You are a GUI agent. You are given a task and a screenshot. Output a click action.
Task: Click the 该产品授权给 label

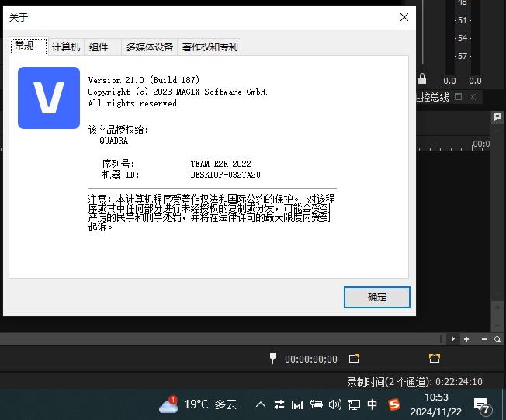(119, 130)
